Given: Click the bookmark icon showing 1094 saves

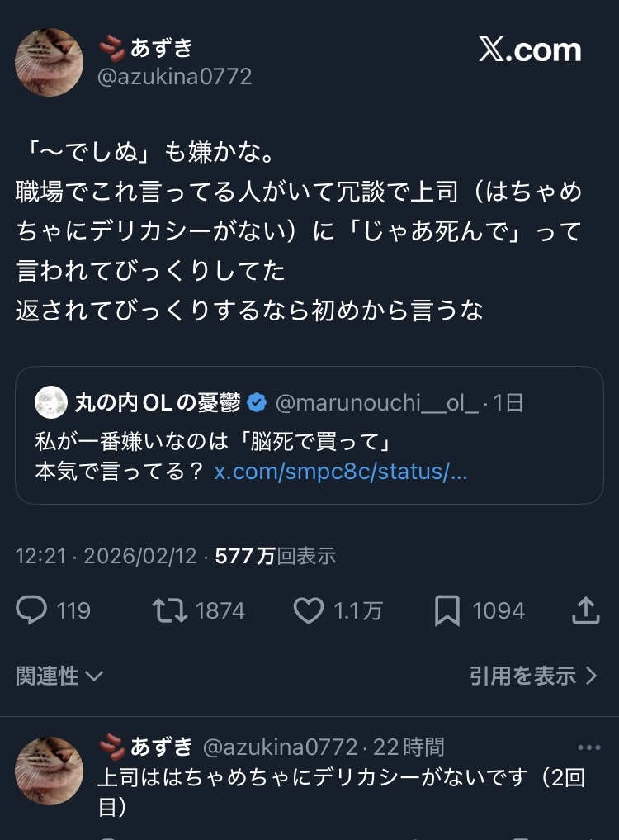Looking at the screenshot, I should [448, 609].
